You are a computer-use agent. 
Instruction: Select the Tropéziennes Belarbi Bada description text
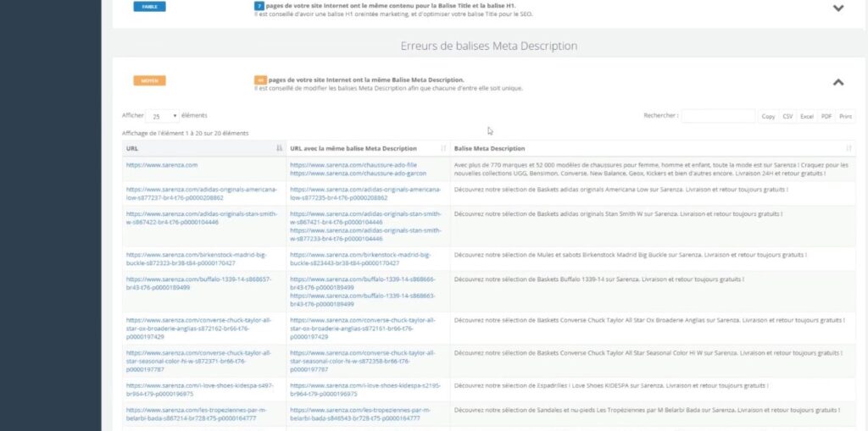click(647, 410)
